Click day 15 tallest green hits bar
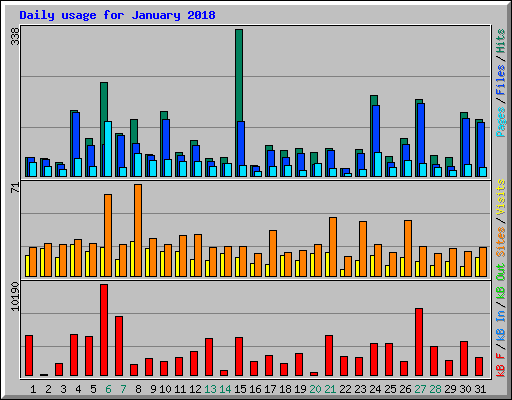Viewport: 512px width, 400px height. [239, 75]
